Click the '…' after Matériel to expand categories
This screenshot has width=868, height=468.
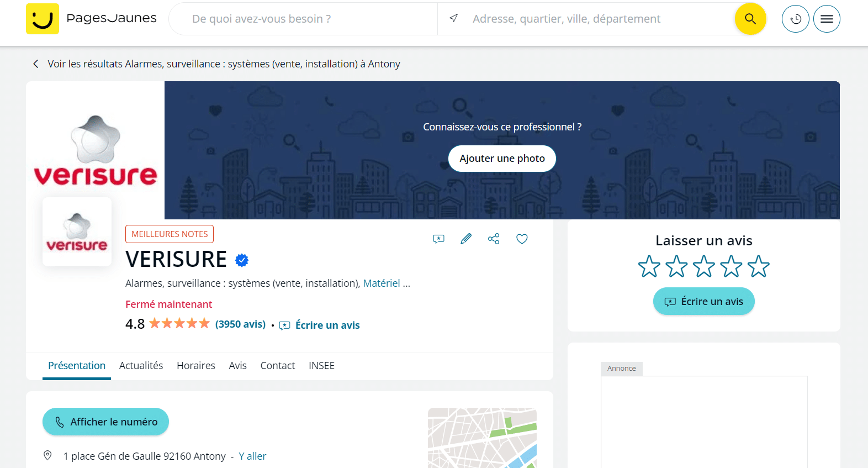[407, 284]
